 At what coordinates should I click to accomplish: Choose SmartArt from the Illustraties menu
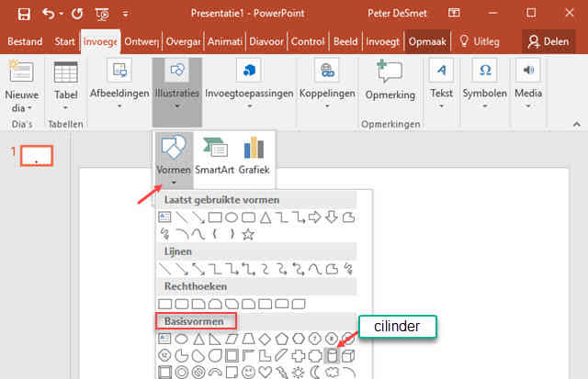click(x=214, y=155)
